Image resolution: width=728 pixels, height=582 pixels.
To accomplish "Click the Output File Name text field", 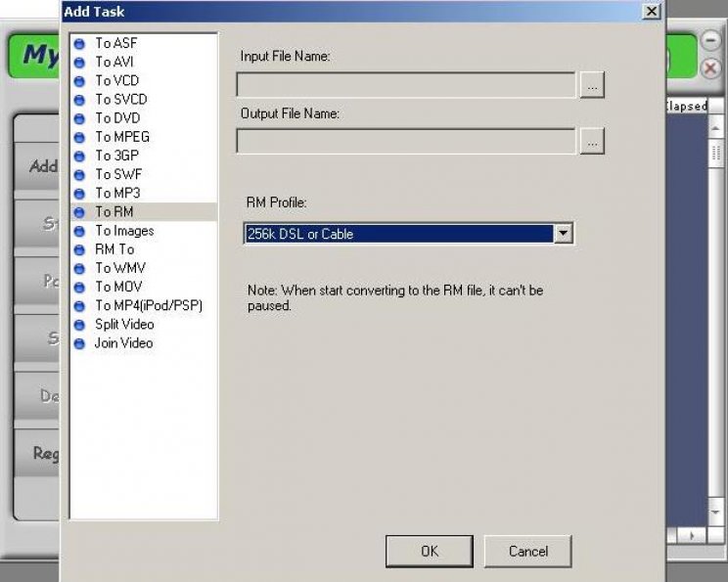I will [x=406, y=141].
